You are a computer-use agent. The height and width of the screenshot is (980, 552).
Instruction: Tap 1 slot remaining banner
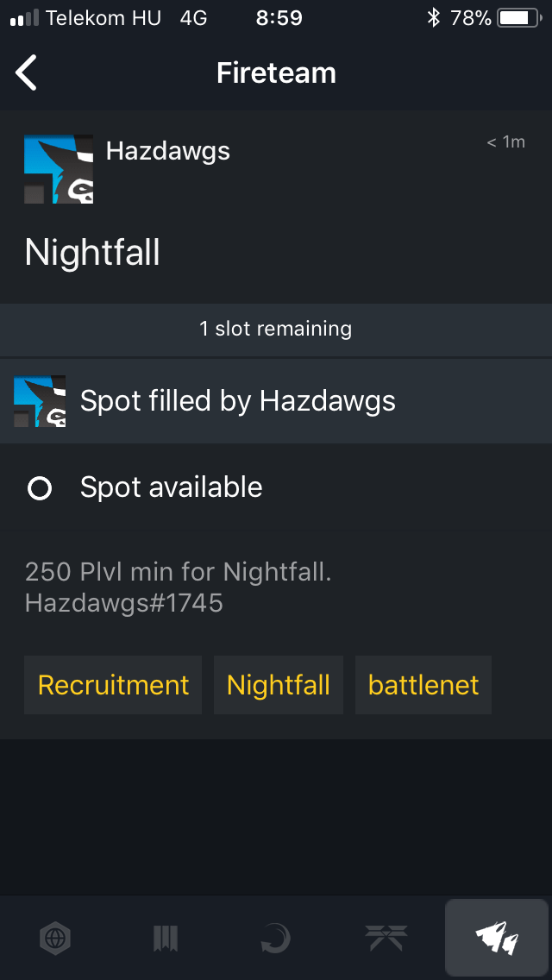pyautogui.click(x=276, y=329)
